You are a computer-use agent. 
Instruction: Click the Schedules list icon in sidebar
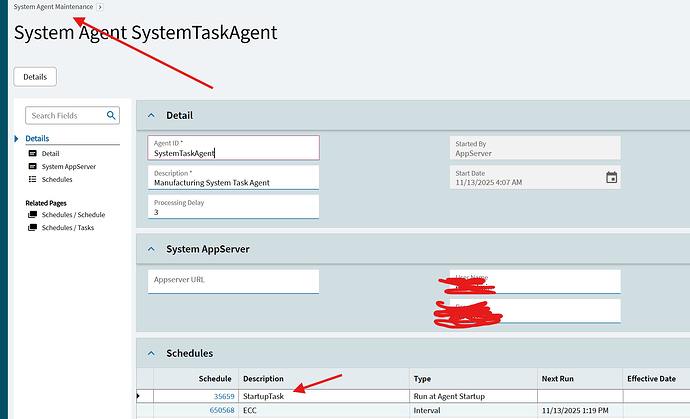(33, 179)
